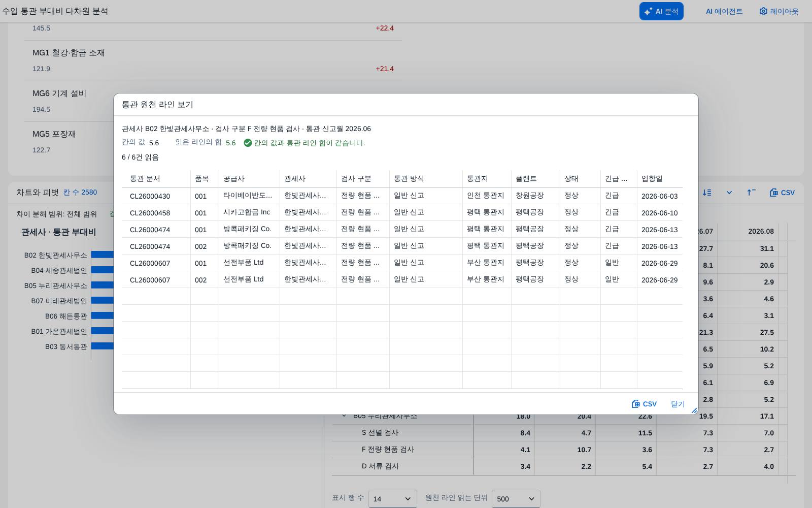Open the chevron dropdown in the pivot toolbar

coord(729,193)
